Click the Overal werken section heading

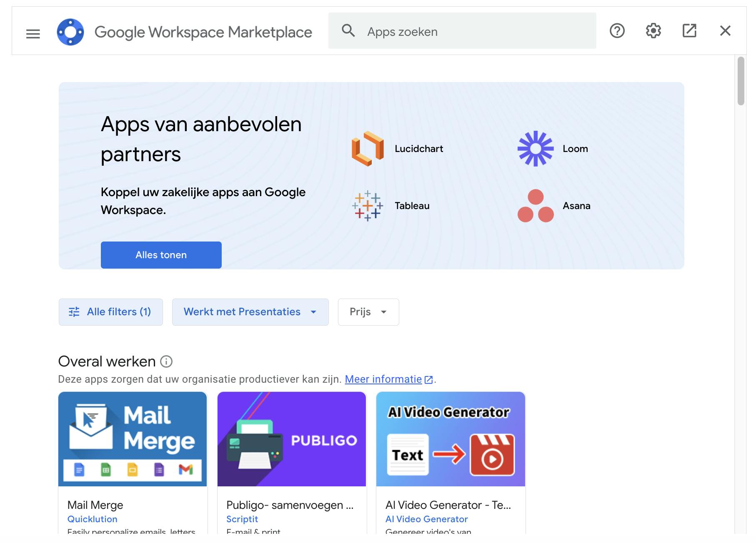click(107, 361)
